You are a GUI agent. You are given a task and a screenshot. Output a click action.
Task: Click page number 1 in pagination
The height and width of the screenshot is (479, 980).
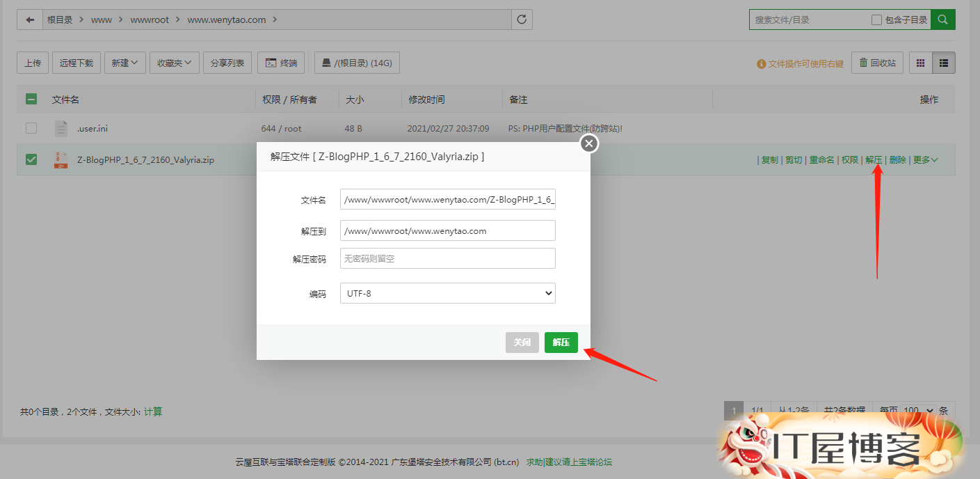(x=733, y=411)
